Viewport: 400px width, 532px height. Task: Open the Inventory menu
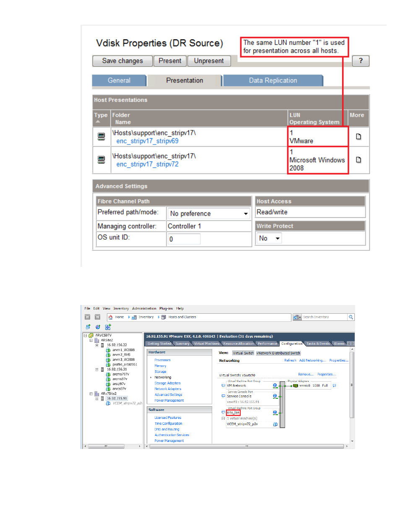tap(121, 308)
